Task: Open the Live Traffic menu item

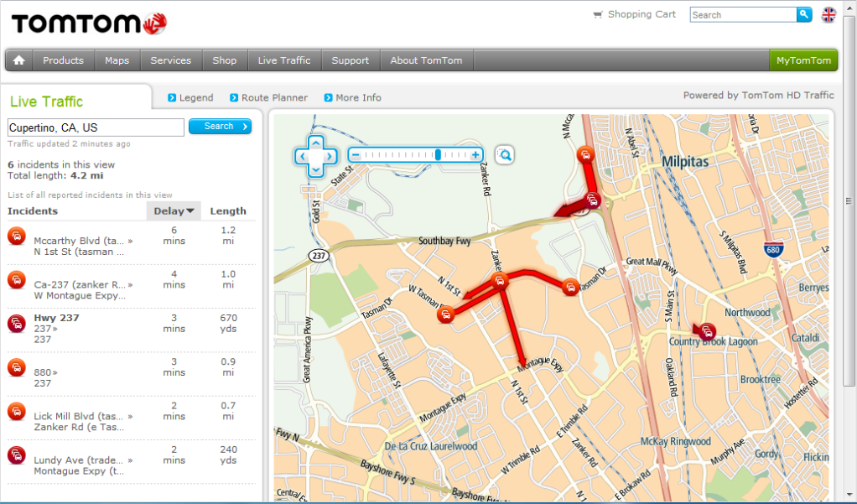Action: 284,60
